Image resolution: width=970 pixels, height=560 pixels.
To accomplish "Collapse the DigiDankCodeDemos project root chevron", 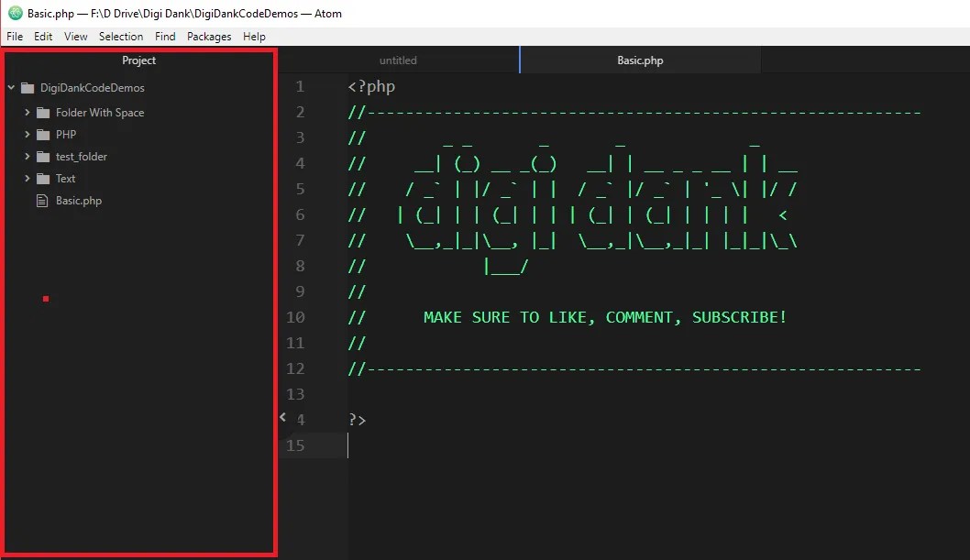I will point(11,88).
